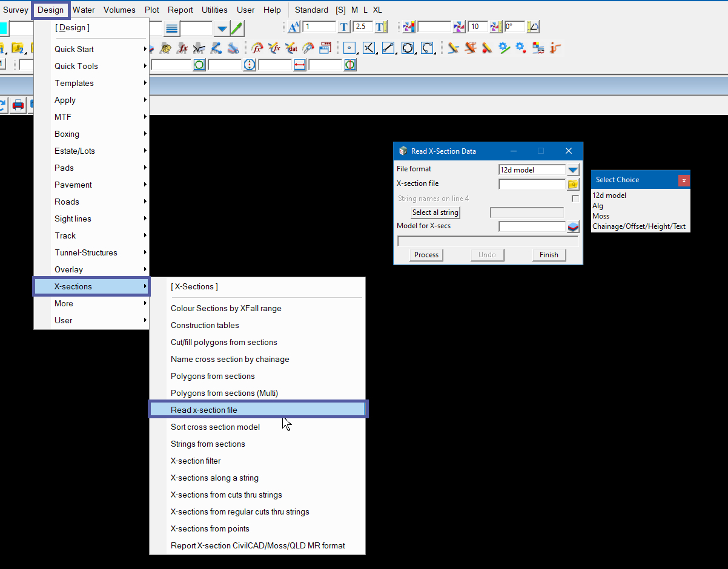Select X-sections from points menu item
This screenshot has height=569, width=728.
click(x=258, y=528)
